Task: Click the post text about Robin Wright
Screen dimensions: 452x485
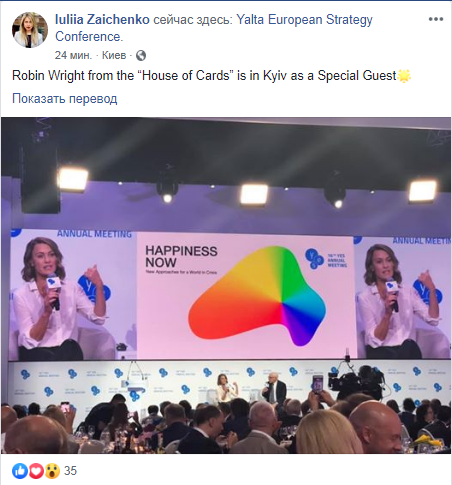Action: pyautogui.click(x=204, y=76)
